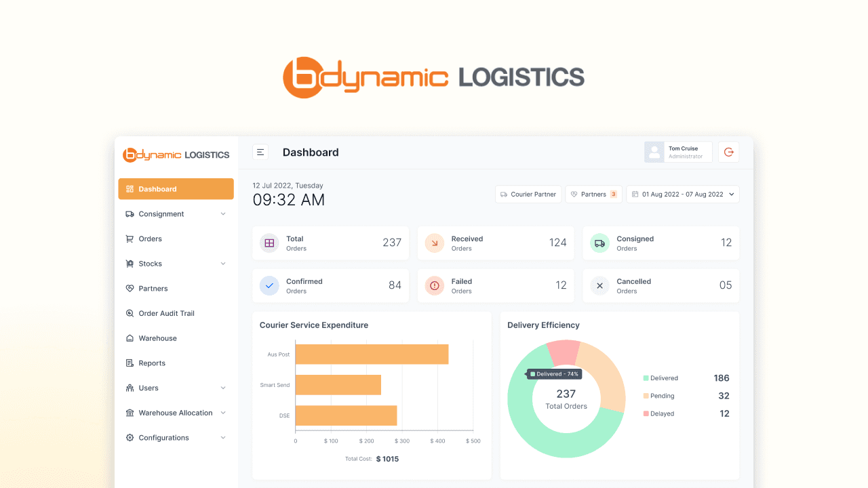Image resolution: width=868 pixels, height=488 pixels.
Task: Click the Orders cart icon
Action: click(x=130, y=239)
